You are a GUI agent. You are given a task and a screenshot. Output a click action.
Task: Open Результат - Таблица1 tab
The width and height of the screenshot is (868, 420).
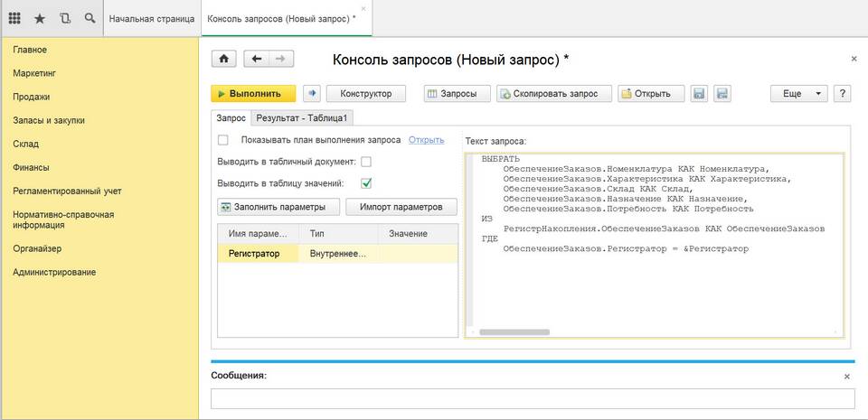[x=302, y=118]
